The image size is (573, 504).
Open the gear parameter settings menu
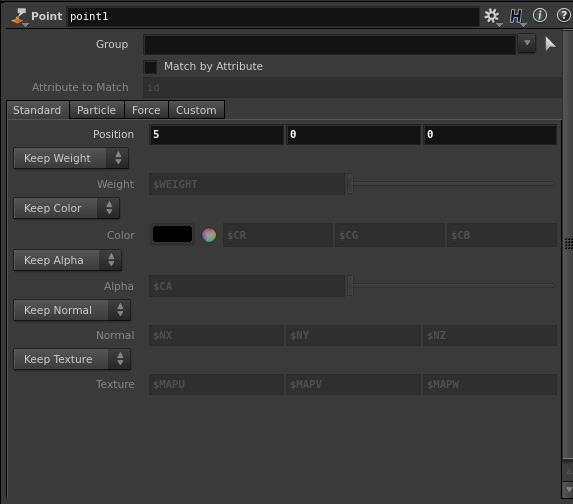point(492,16)
